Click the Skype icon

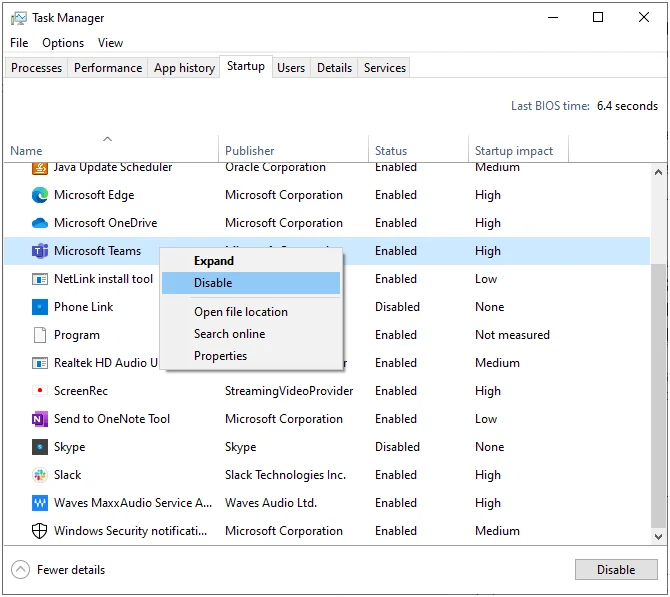coord(40,447)
